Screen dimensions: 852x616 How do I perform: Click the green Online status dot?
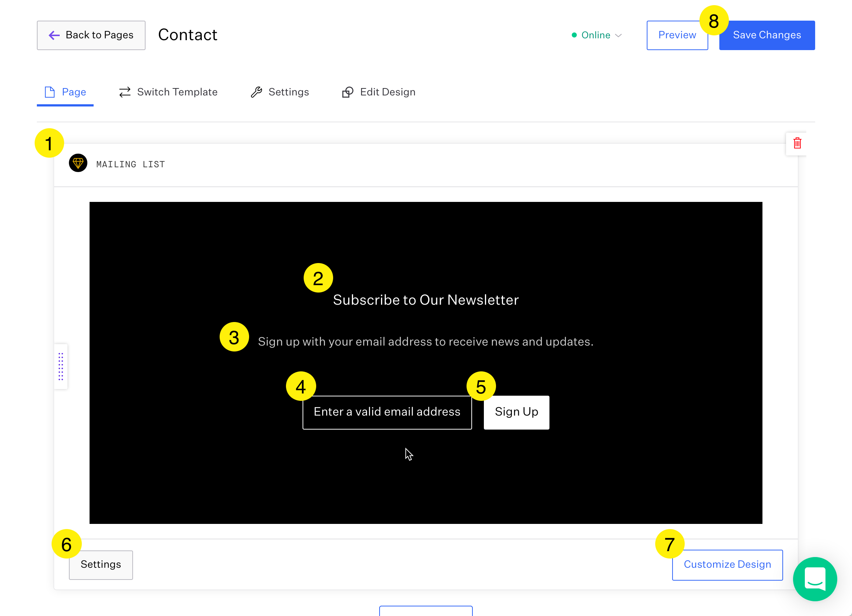(x=574, y=35)
